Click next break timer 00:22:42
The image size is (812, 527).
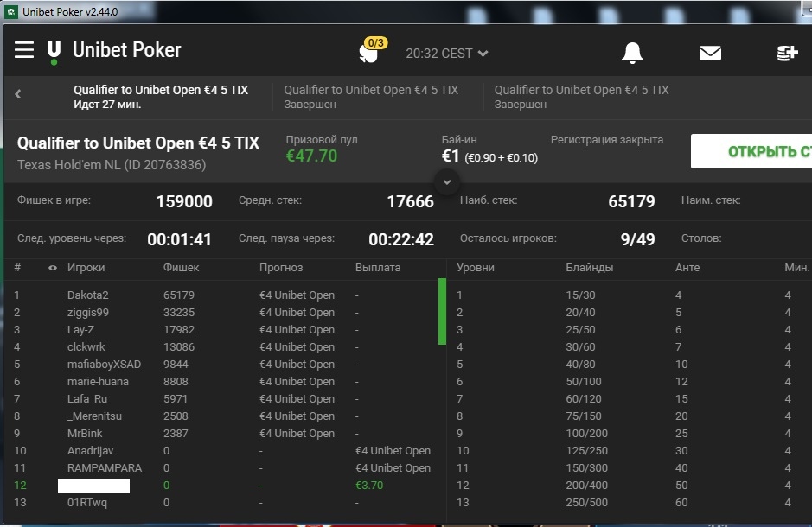[x=401, y=239]
